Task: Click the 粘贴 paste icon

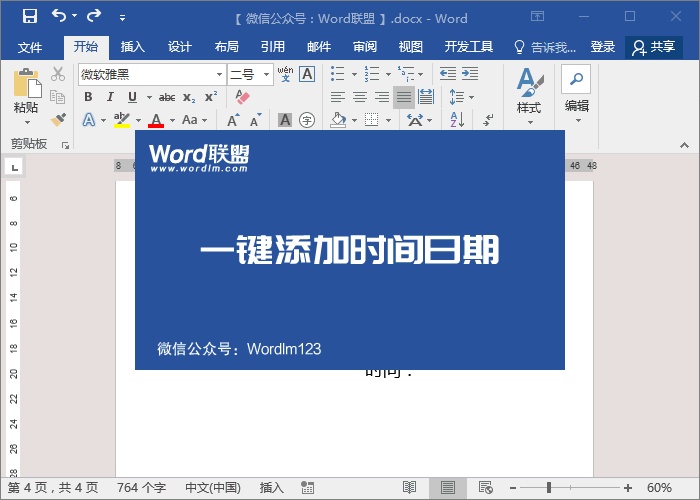Action: (x=26, y=83)
